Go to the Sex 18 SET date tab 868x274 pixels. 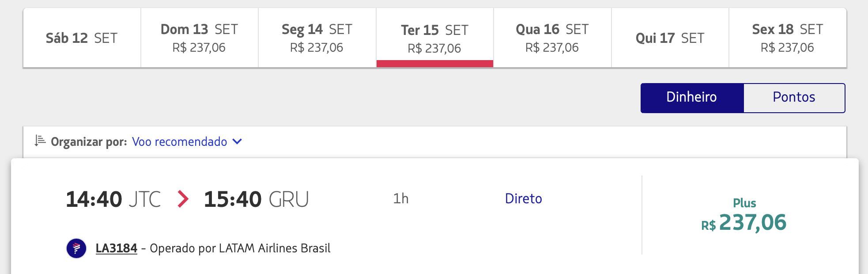click(x=788, y=38)
